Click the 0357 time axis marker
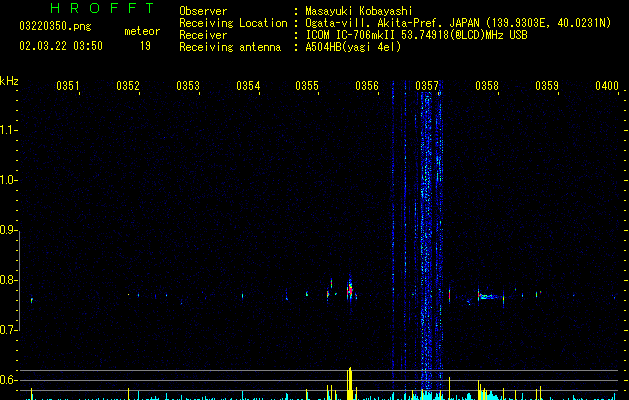The height and width of the screenshot is (400, 629). click(x=427, y=85)
